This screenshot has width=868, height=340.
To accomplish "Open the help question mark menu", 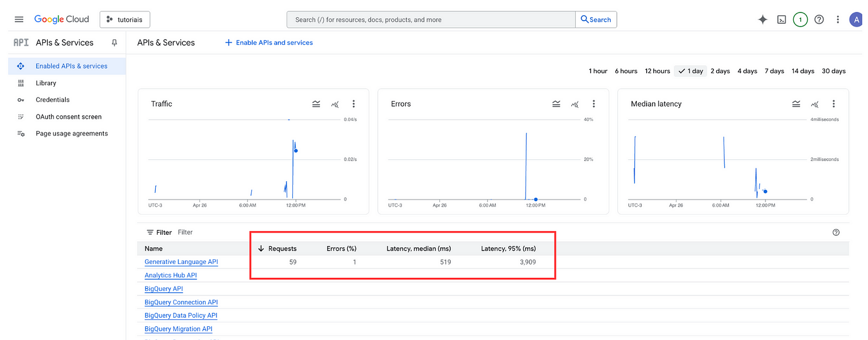I will pyautogui.click(x=819, y=20).
